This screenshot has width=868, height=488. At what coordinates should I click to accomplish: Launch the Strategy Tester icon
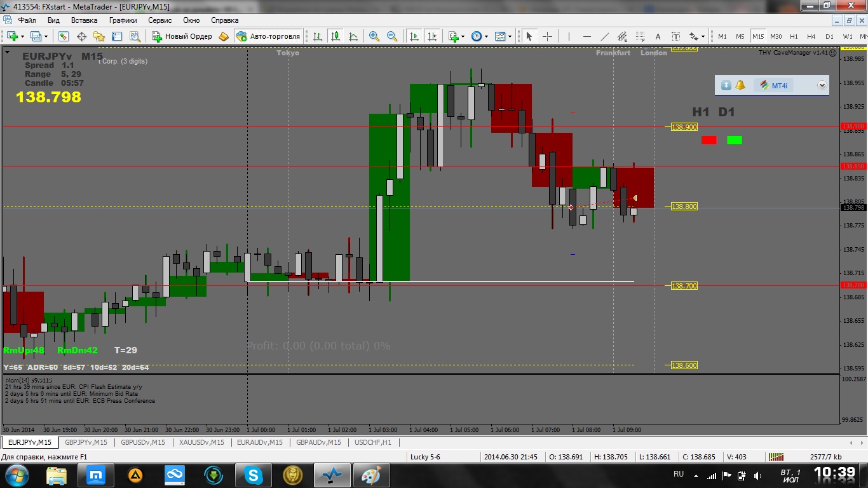(x=135, y=36)
